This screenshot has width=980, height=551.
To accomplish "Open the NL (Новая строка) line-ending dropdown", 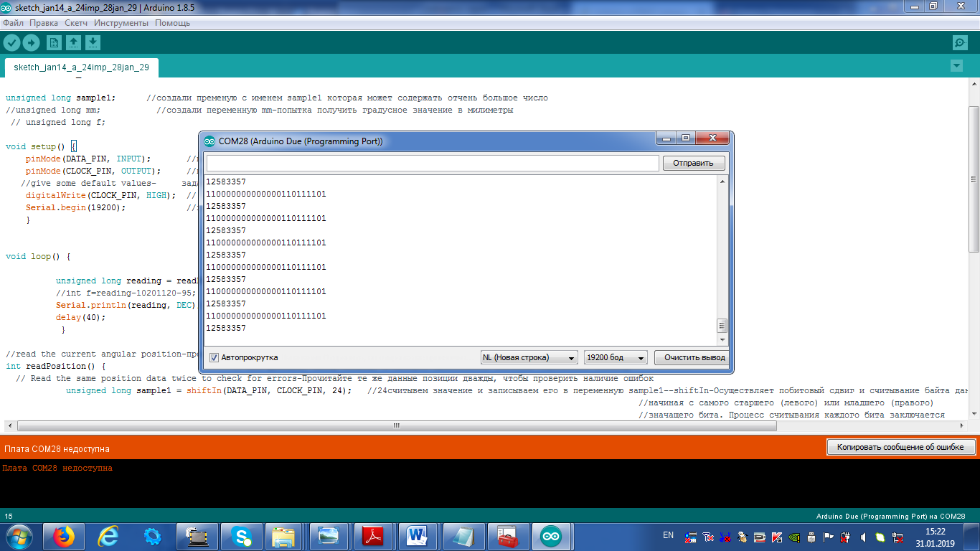I will pyautogui.click(x=529, y=357).
